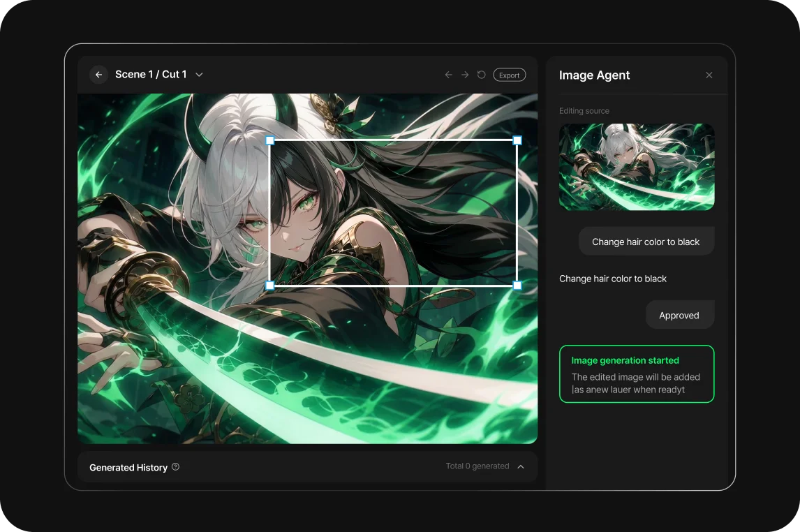This screenshot has width=800, height=532.
Task: Click the reset circular arrow icon
Action: (x=481, y=75)
